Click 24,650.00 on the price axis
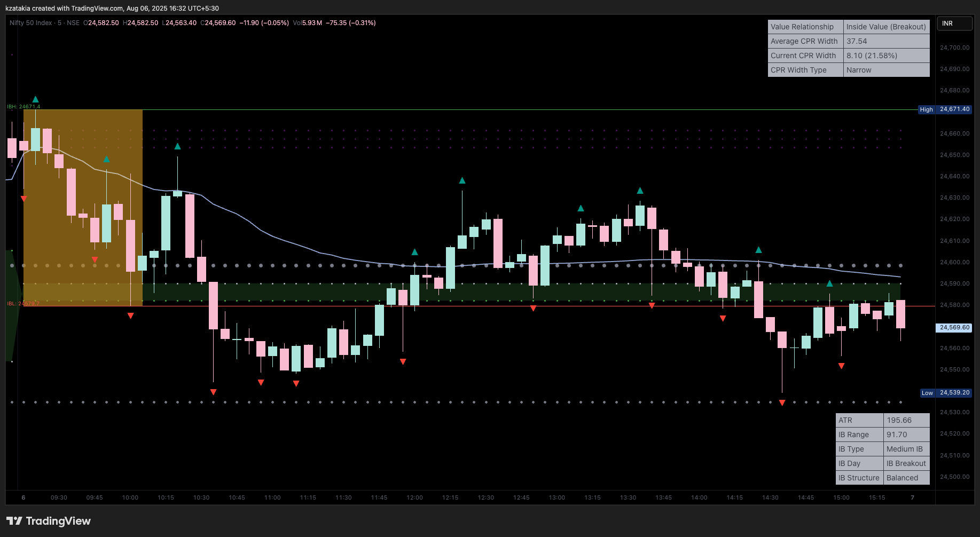This screenshot has height=537, width=980. point(954,155)
